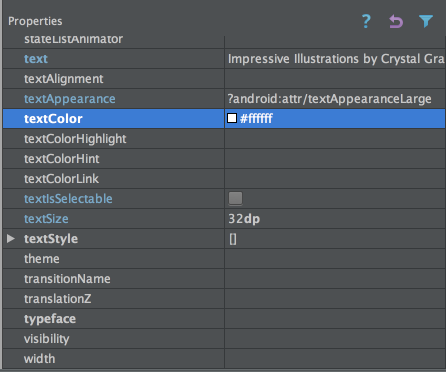Click the transitionName value cell
Image resolution: width=446 pixels, height=372 pixels.
coord(335,279)
